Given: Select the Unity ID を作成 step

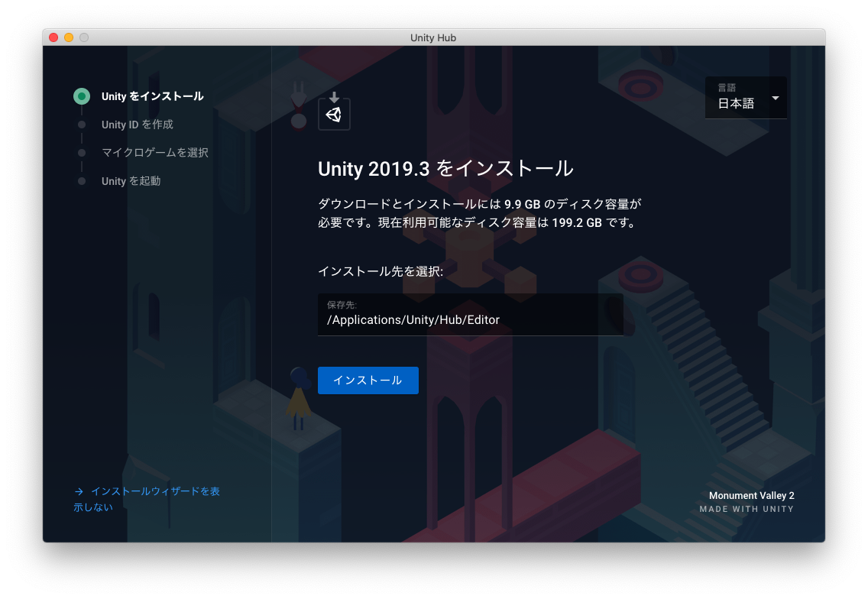Looking at the screenshot, I should 138,125.
